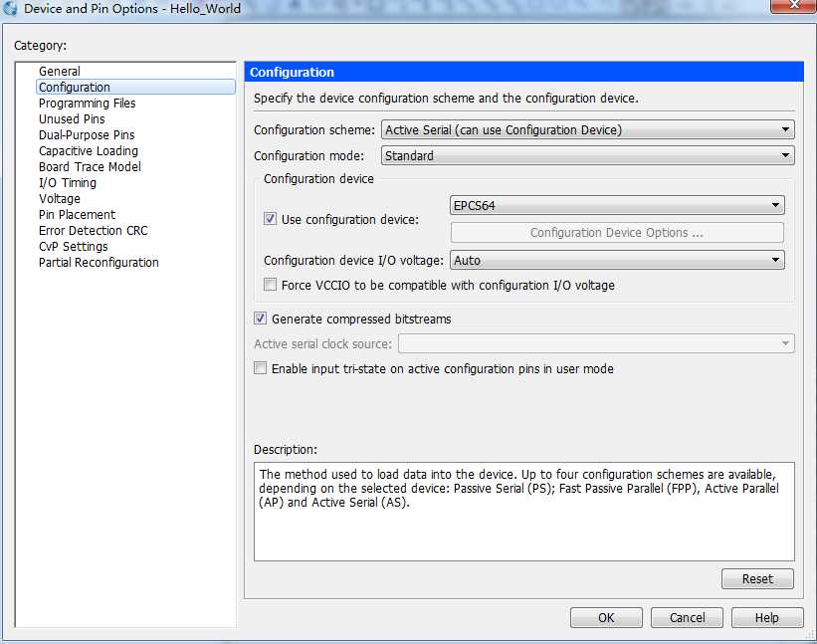
Task: Open the Partial Reconfiguration category
Action: [99, 262]
